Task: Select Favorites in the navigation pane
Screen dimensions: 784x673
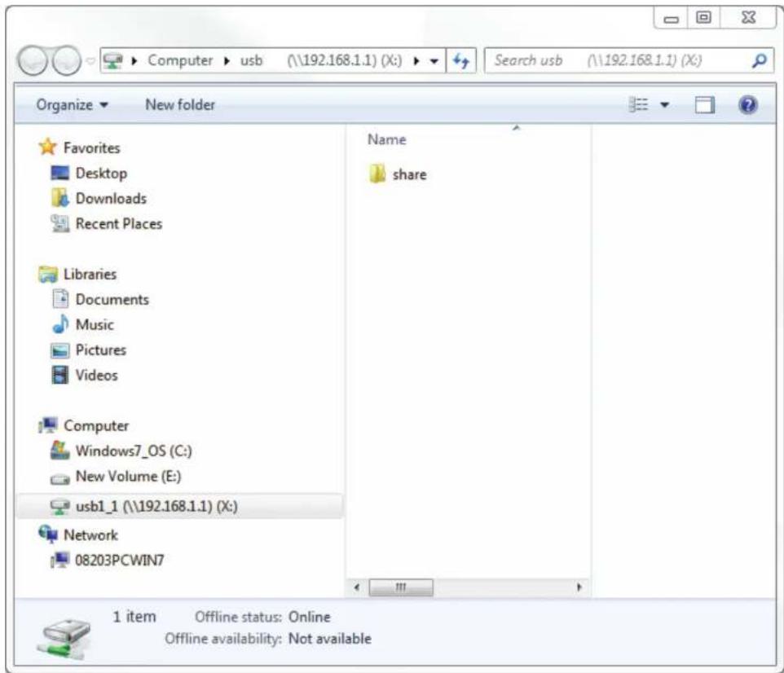Action: point(91,148)
